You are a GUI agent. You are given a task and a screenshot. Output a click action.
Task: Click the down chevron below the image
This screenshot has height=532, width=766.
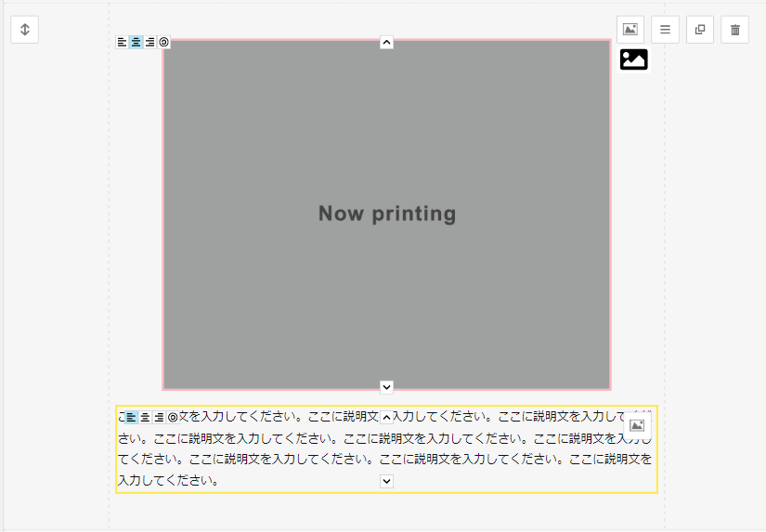click(387, 386)
